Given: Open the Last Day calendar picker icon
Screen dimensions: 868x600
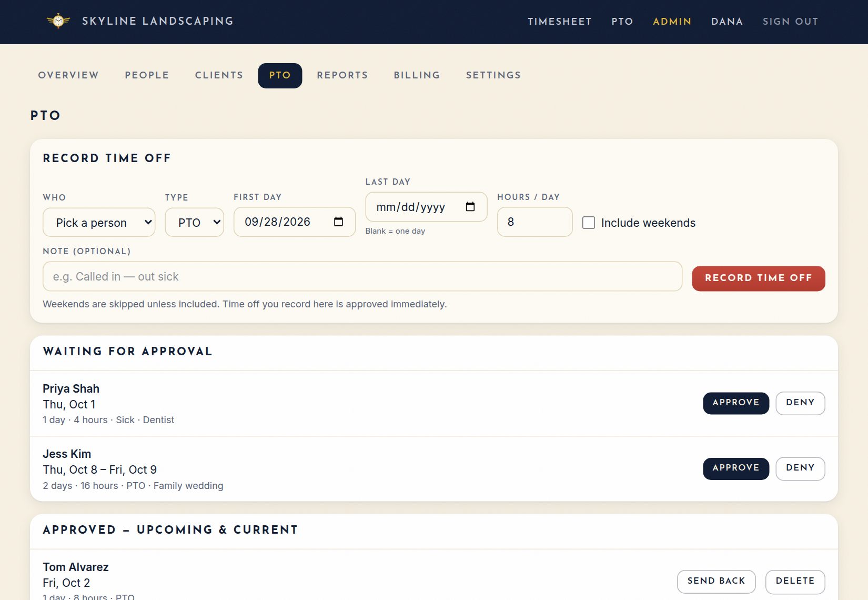Looking at the screenshot, I should tap(470, 207).
